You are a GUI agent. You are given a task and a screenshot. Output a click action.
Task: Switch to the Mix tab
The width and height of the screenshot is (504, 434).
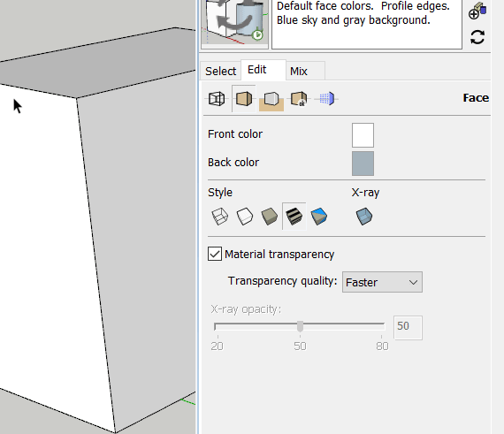[x=305, y=71]
